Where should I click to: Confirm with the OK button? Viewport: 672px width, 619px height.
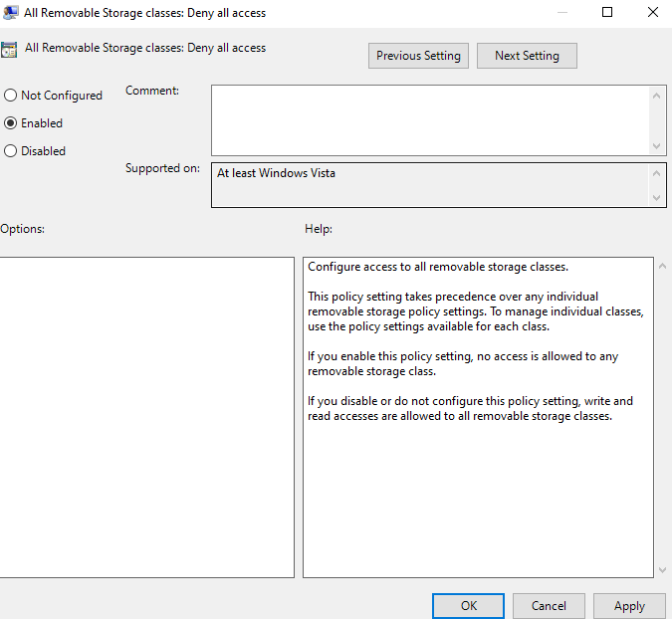(468, 606)
